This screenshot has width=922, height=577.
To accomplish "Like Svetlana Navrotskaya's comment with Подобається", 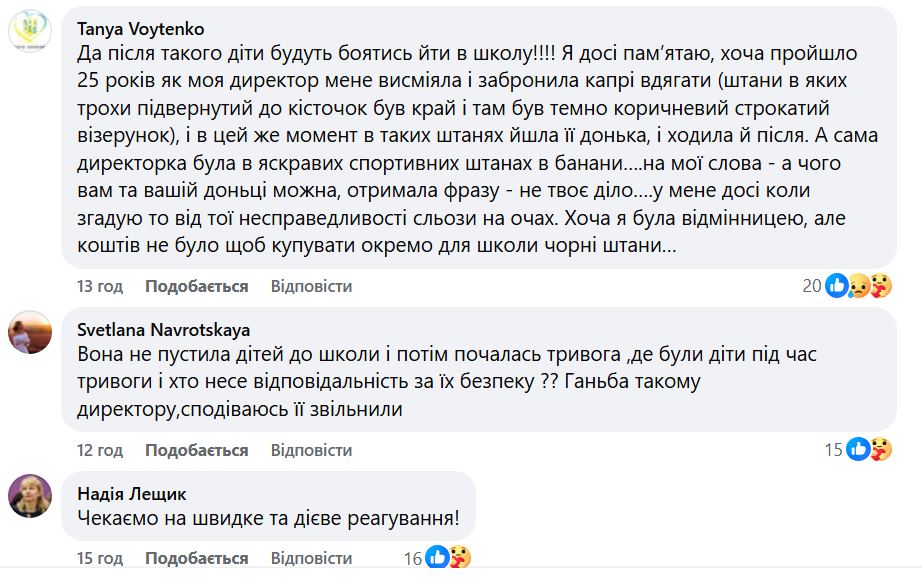I will (x=196, y=450).
